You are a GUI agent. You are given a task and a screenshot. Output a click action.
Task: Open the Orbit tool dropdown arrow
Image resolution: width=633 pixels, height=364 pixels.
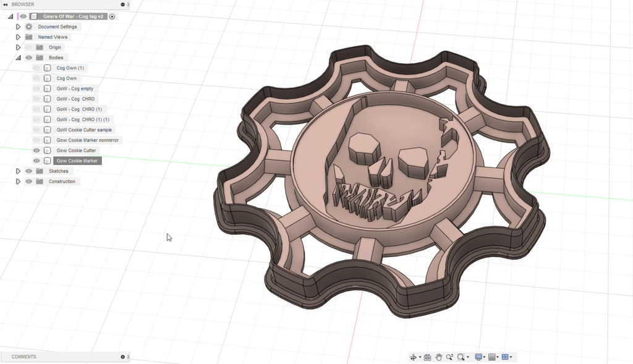pos(419,357)
